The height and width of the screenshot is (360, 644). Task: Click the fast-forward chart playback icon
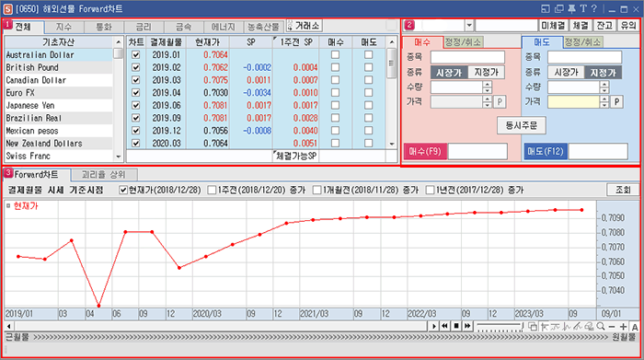coord(467,326)
